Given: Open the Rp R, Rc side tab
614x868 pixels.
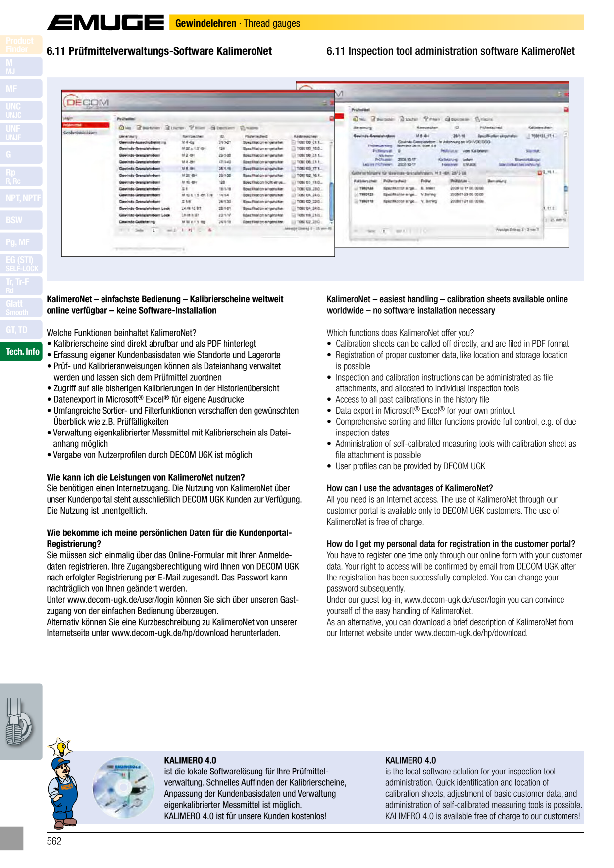Looking at the screenshot, I should (x=21, y=176).
